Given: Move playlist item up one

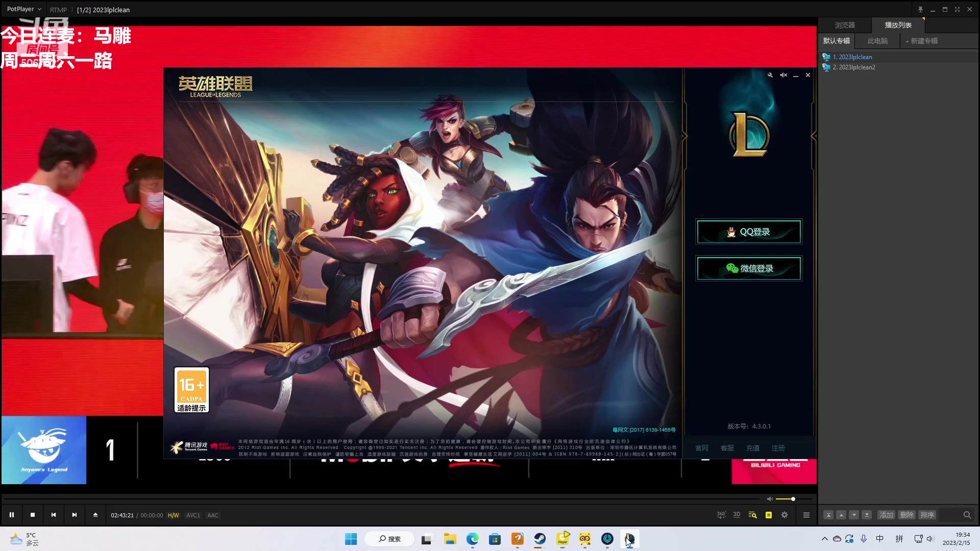Looking at the screenshot, I should click(841, 515).
